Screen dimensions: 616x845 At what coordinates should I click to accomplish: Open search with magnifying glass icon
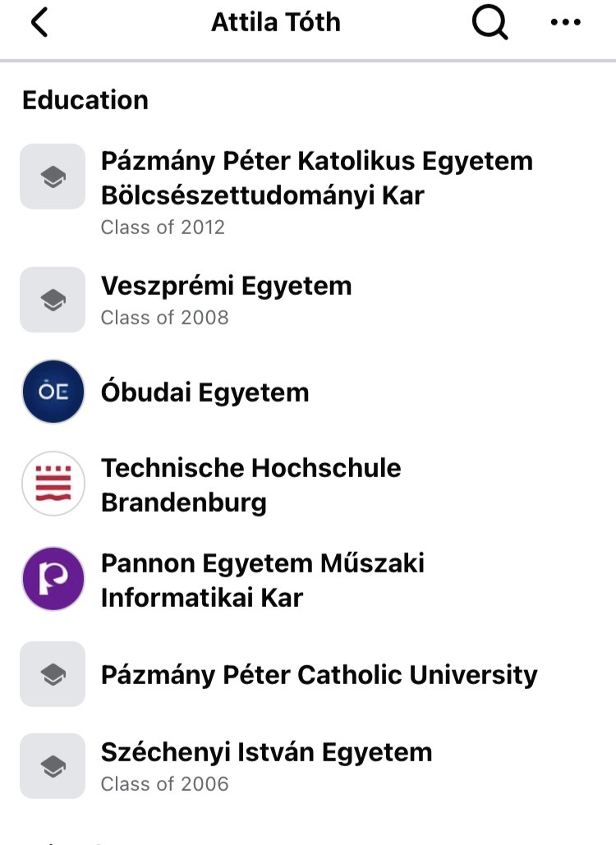coord(490,23)
